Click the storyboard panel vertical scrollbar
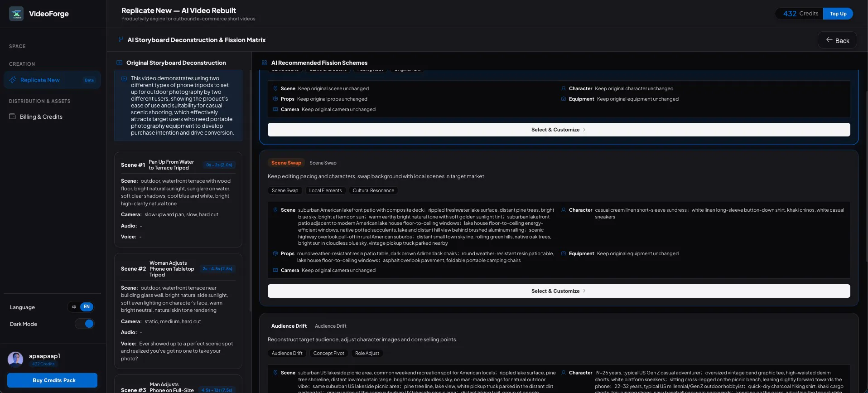The height and width of the screenshot is (393, 868). tap(251, 190)
